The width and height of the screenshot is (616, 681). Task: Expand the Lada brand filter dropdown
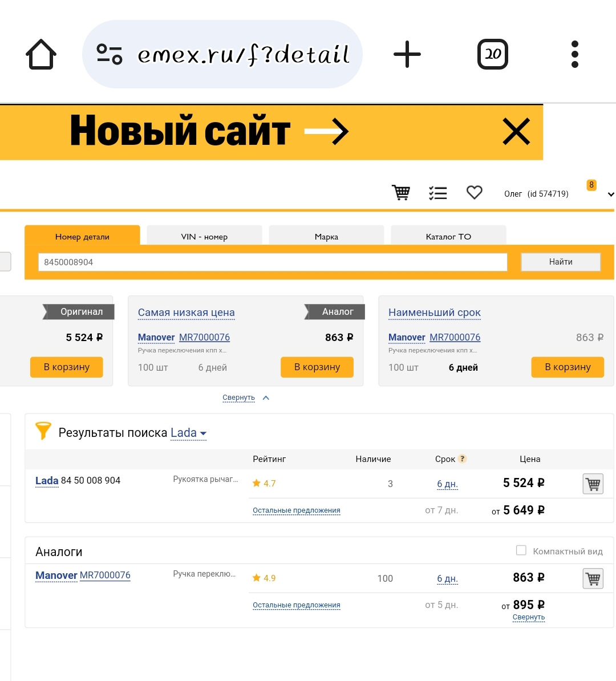click(189, 433)
